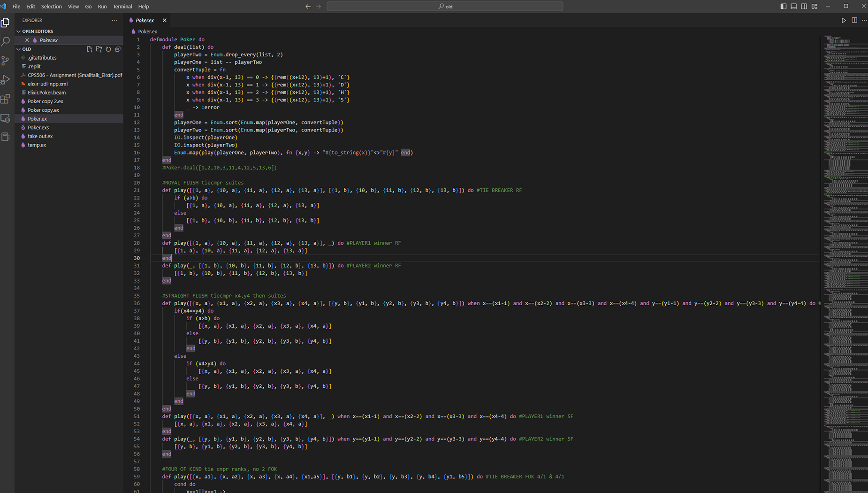Screen dimensions: 868x493
Task: Open the Terminal menu
Action: click(x=122, y=7)
